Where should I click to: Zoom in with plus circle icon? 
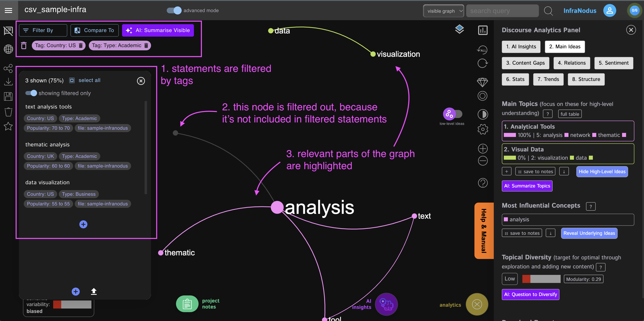click(483, 148)
